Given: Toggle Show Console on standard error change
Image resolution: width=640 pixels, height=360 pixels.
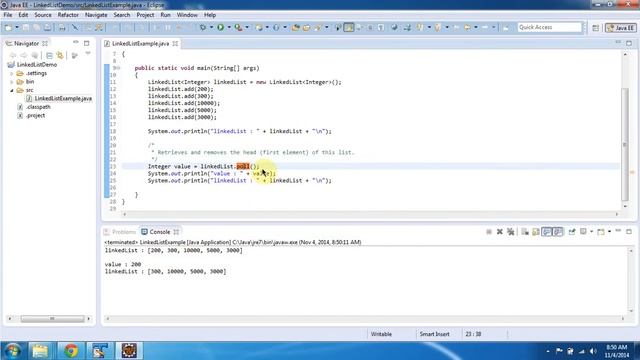Looking at the screenshot, I should [558, 232].
